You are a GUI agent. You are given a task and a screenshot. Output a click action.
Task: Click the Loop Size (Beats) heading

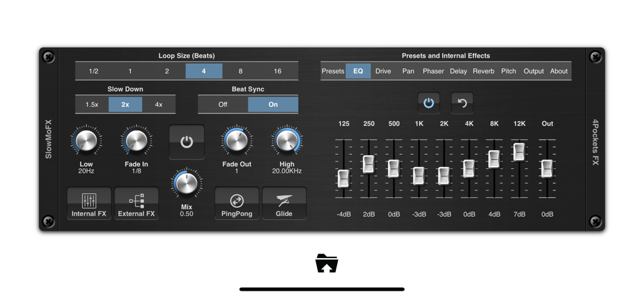[186, 56]
